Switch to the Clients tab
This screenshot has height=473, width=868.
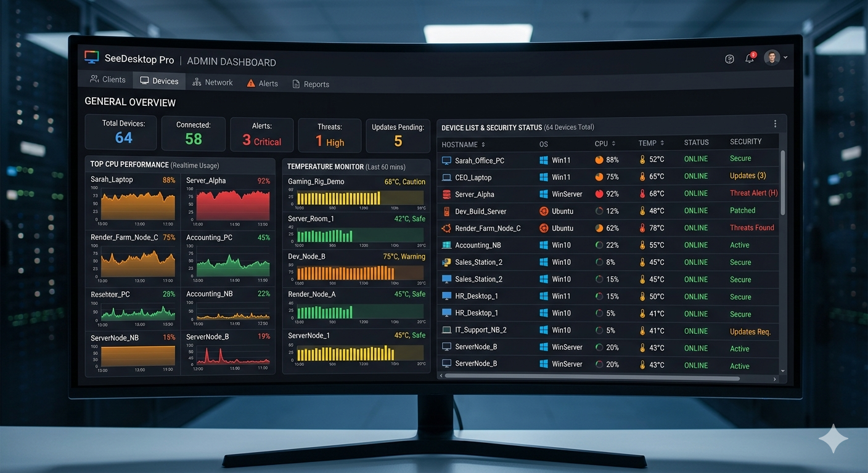pyautogui.click(x=108, y=79)
